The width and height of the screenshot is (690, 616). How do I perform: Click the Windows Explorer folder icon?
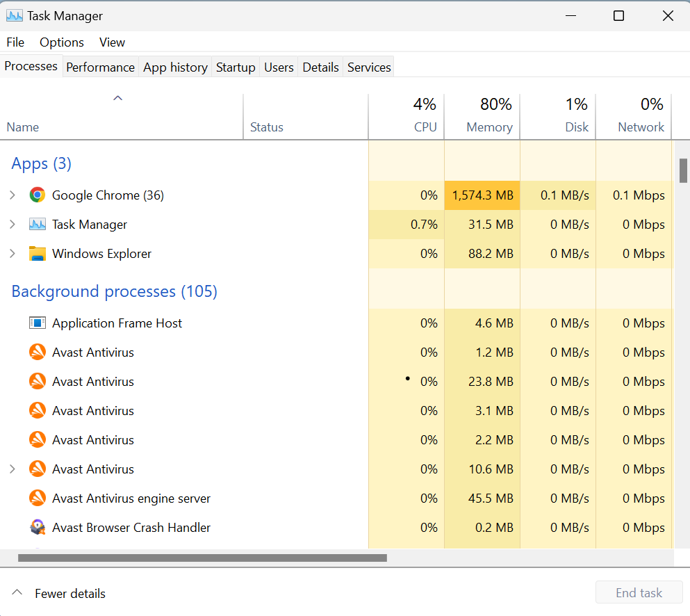point(38,254)
